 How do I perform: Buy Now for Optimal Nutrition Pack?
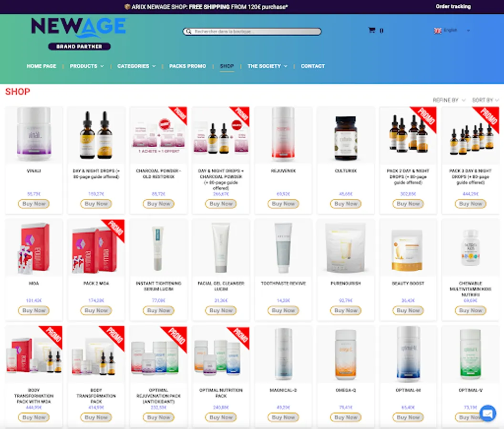(x=221, y=417)
